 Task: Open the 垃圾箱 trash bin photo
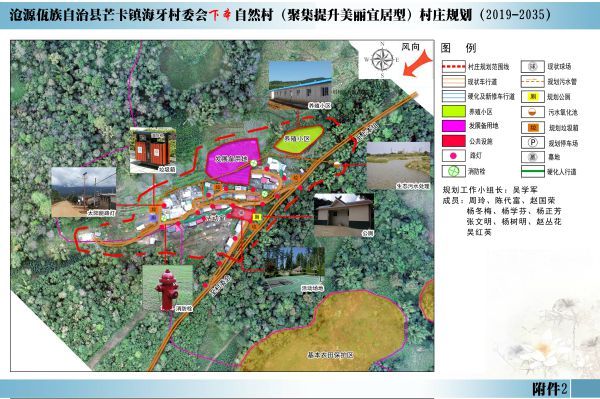[x=153, y=150]
